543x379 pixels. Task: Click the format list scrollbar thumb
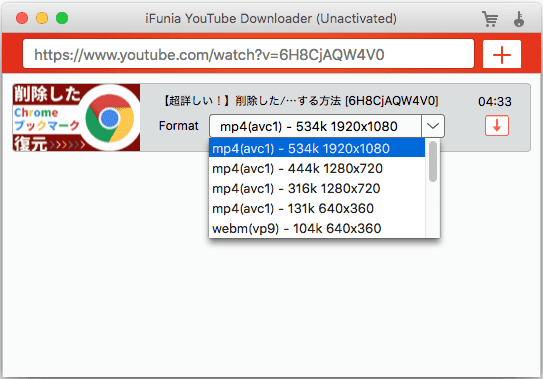pos(433,161)
